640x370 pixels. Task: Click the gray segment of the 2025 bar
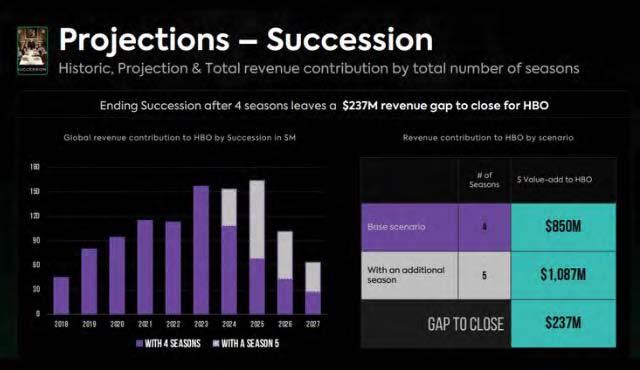[x=257, y=219]
